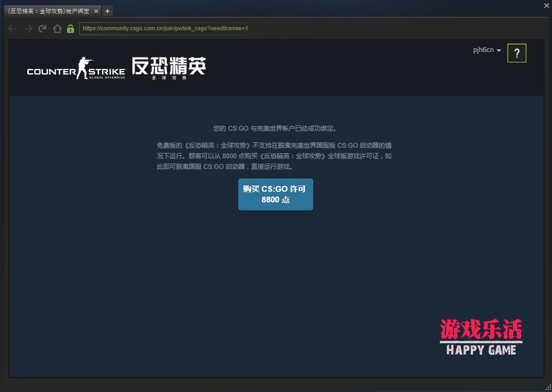Close the browser window
This screenshot has height=392, width=552.
click(x=546, y=6)
